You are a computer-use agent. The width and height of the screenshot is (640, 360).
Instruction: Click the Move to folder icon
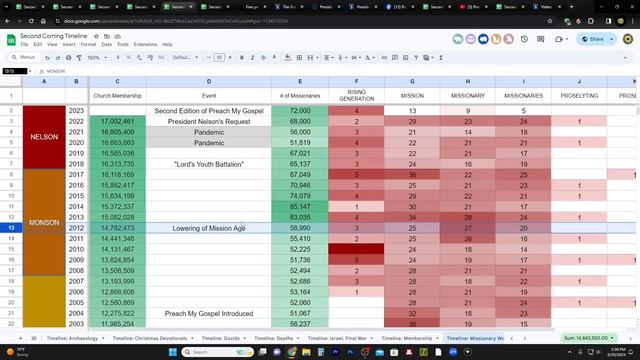pos(107,36)
